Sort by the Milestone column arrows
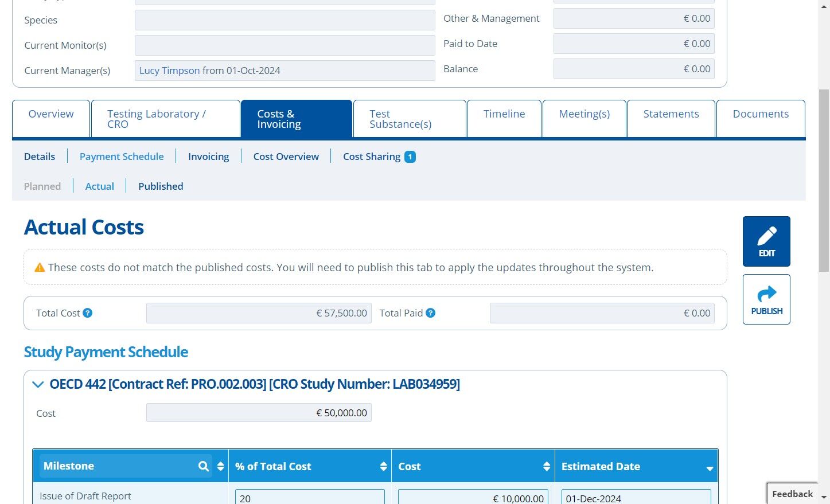This screenshot has width=830, height=504. (220, 466)
